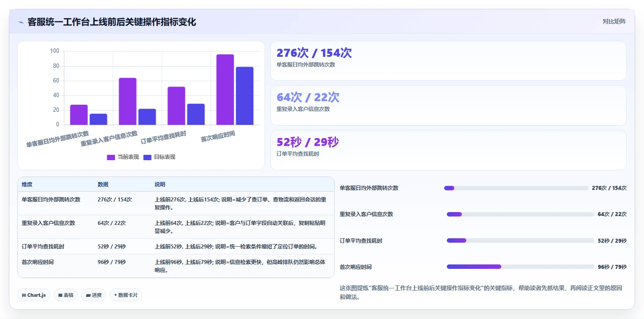Click the 数据 table column header
Image resolution: width=644 pixels, height=319 pixels.
click(x=103, y=185)
